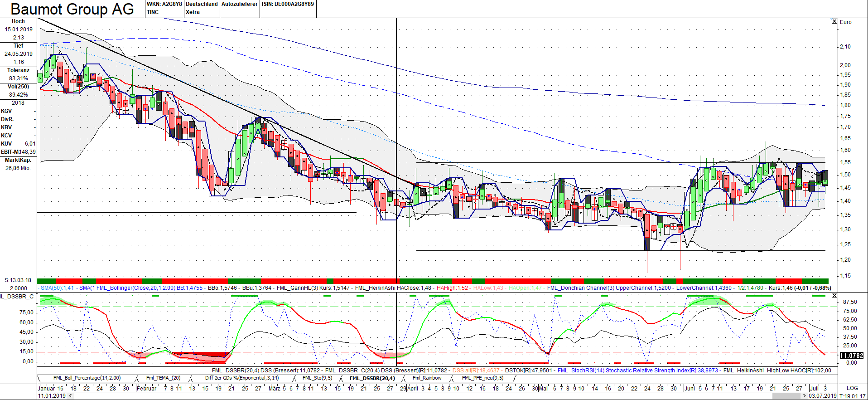Click the low date 24.05.2019
The height and width of the screenshot is (400, 868).
19,54
